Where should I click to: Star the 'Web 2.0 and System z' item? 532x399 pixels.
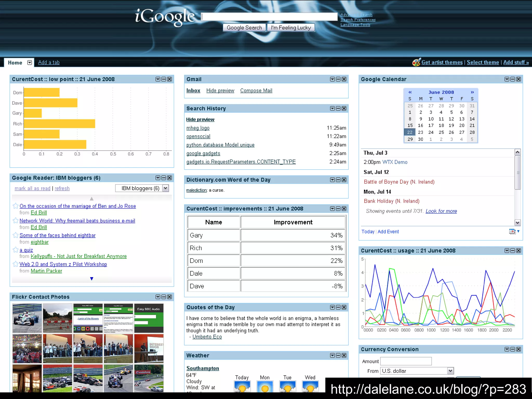pos(16,264)
